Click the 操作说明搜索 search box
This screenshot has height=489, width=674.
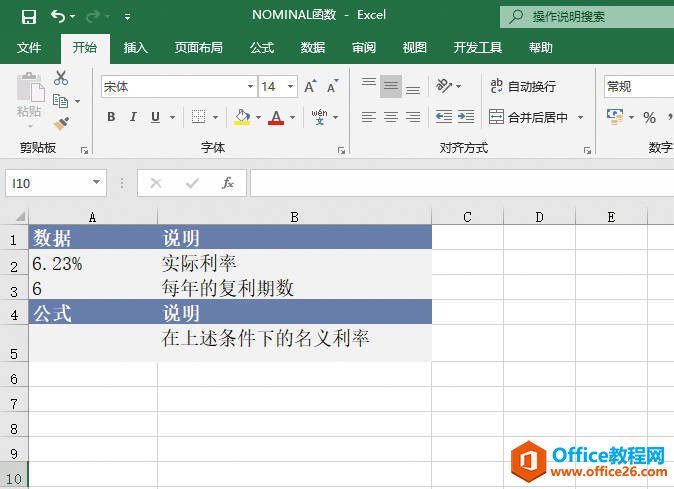(x=587, y=17)
